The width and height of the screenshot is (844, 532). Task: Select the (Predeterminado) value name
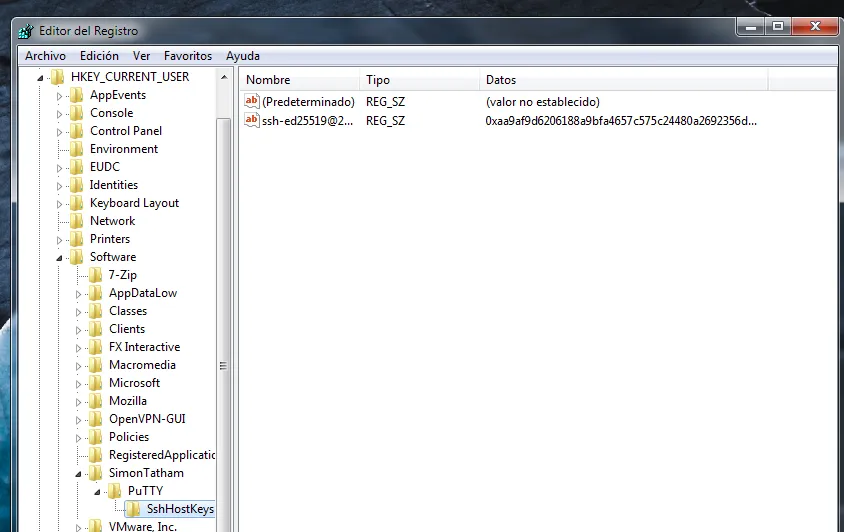coord(308,102)
